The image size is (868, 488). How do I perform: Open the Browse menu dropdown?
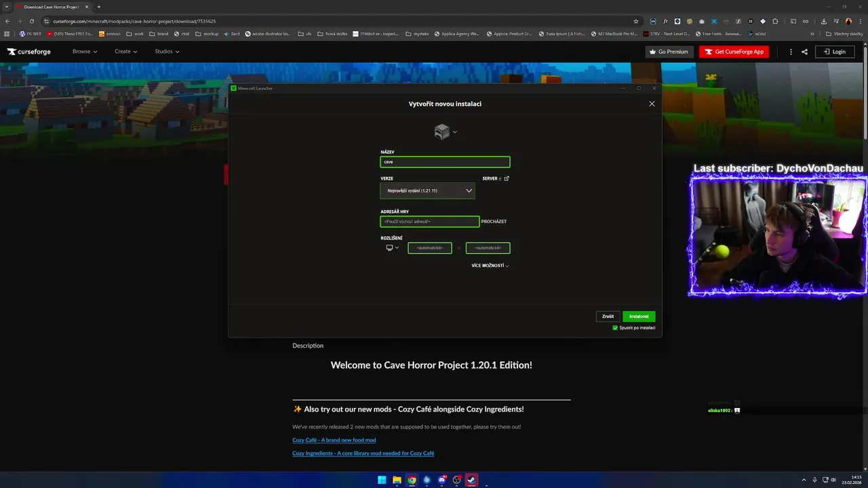pos(85,52)
